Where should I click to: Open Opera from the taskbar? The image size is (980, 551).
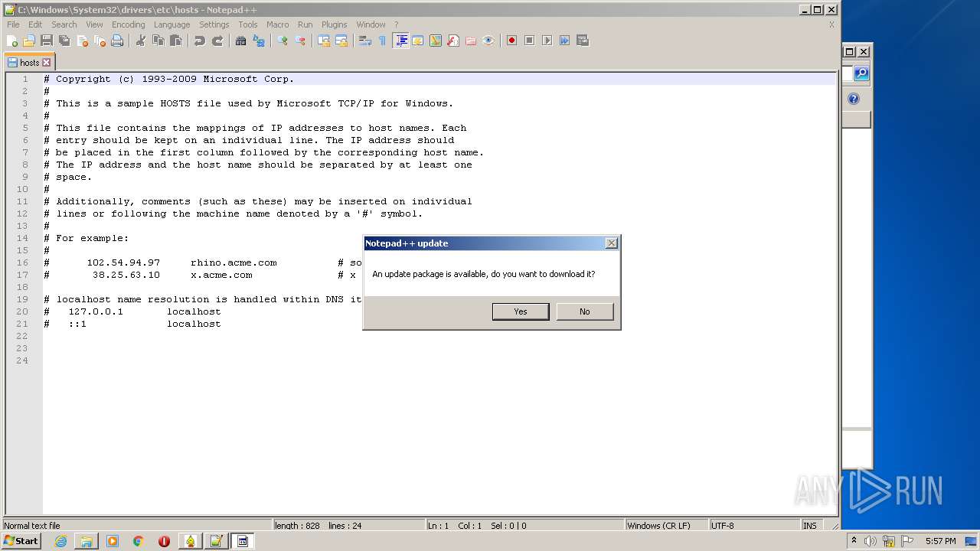(x=164, y=541)
